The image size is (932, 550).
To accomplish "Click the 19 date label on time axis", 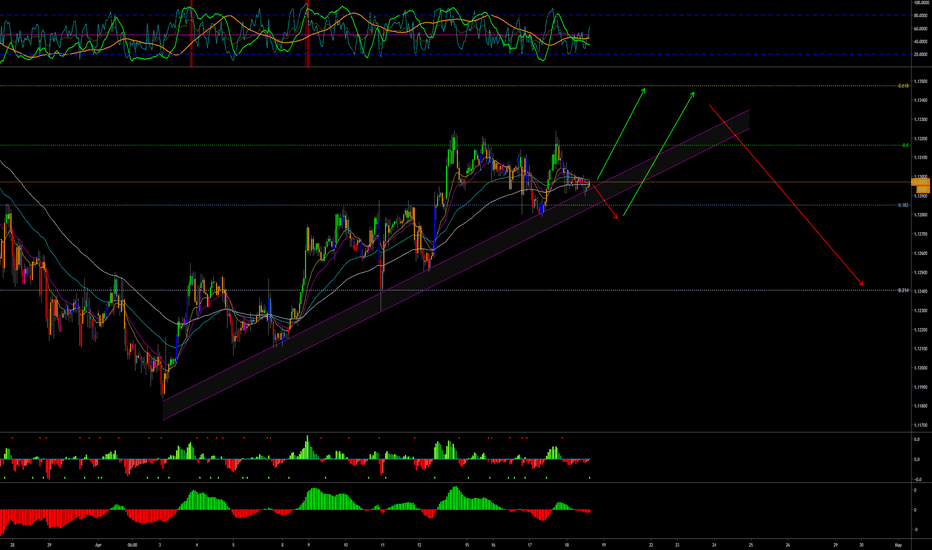I will click(x=603, y=545).
